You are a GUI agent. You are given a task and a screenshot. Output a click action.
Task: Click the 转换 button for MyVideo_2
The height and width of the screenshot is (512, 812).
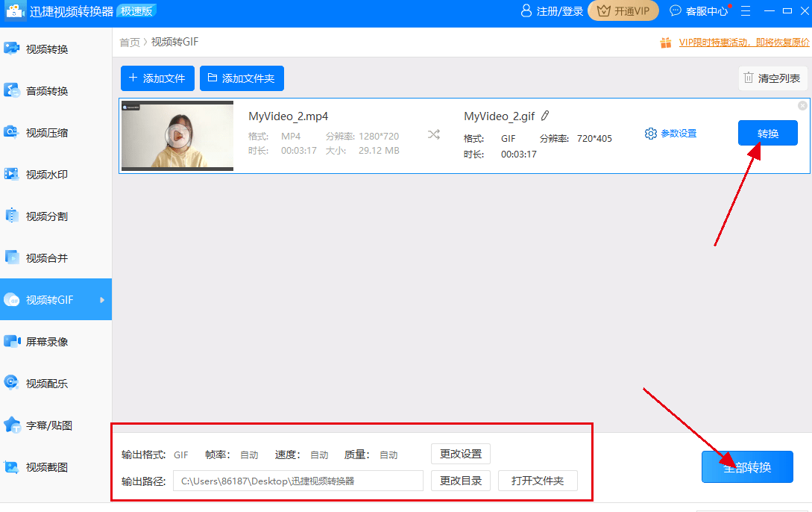(x=767, y=133)
